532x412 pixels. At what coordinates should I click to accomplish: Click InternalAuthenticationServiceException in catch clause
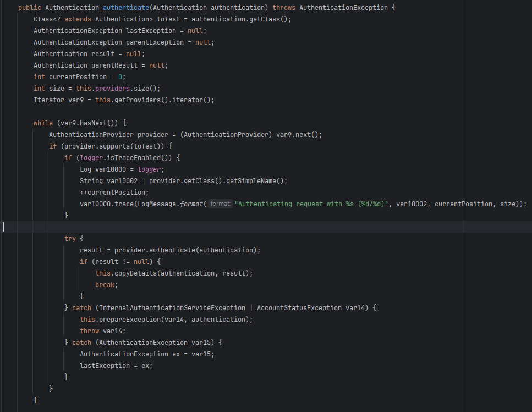(172, 308)
